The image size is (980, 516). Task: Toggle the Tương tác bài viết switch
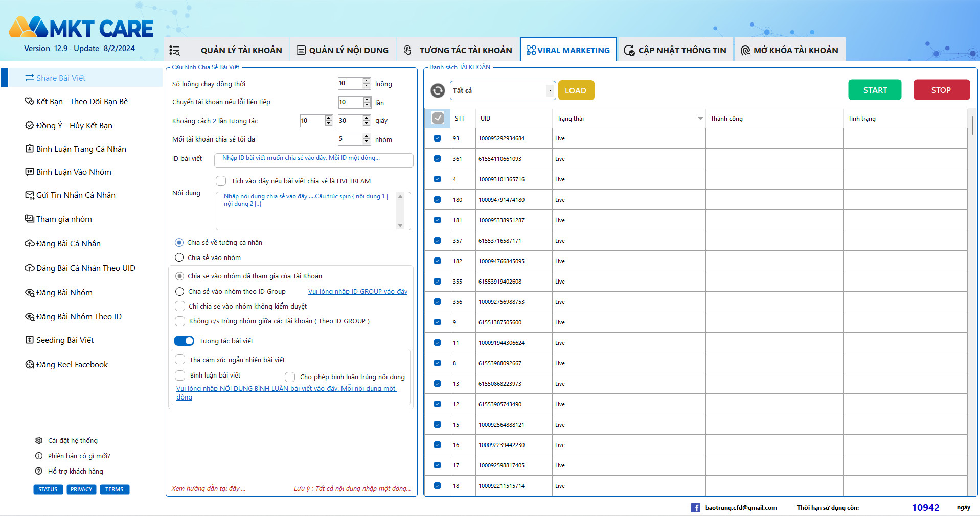184,341
